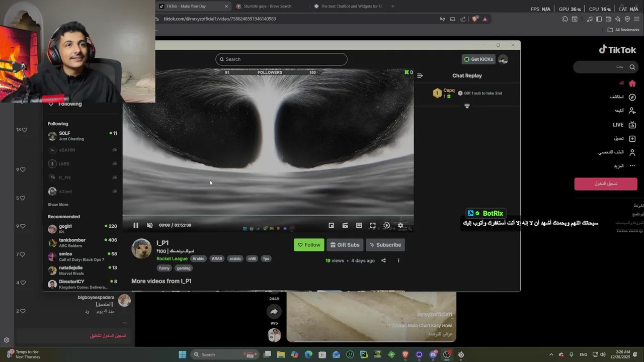Open Brave Rewards triangle icon
Screen dimensions: 644x362
point(485,19)
